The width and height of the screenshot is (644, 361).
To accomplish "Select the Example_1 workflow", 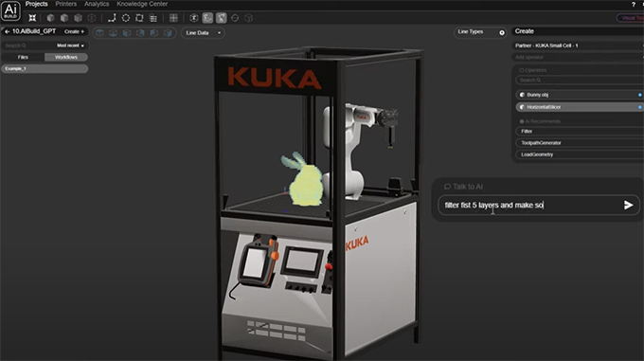I will 45,68.
